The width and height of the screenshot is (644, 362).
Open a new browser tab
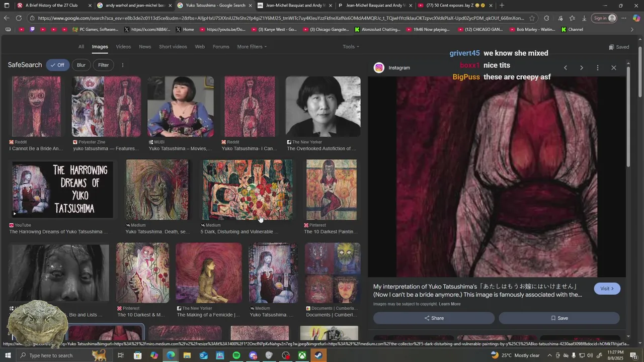click(x=502, y=6)
